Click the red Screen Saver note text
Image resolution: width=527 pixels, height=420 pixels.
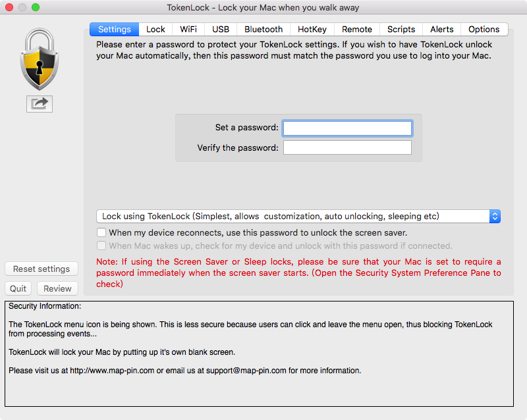point(298,273)
